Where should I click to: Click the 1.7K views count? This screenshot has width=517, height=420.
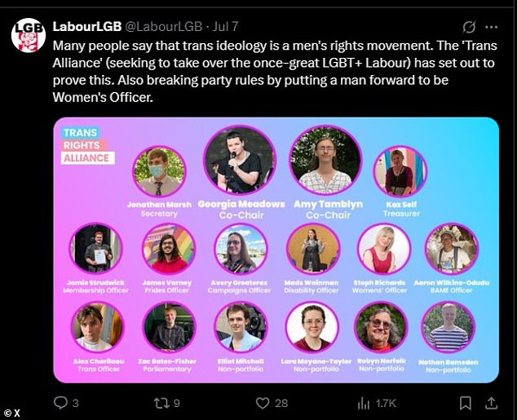point(386,403)
